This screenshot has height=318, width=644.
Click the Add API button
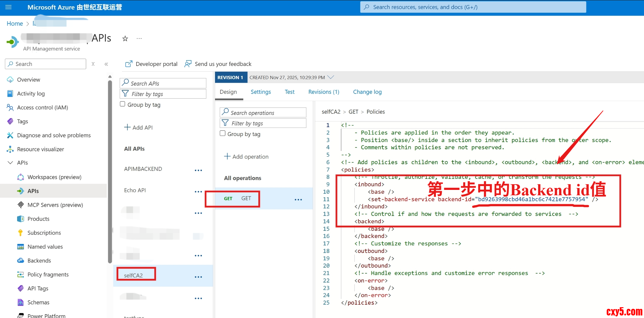(x=138, y=127)
